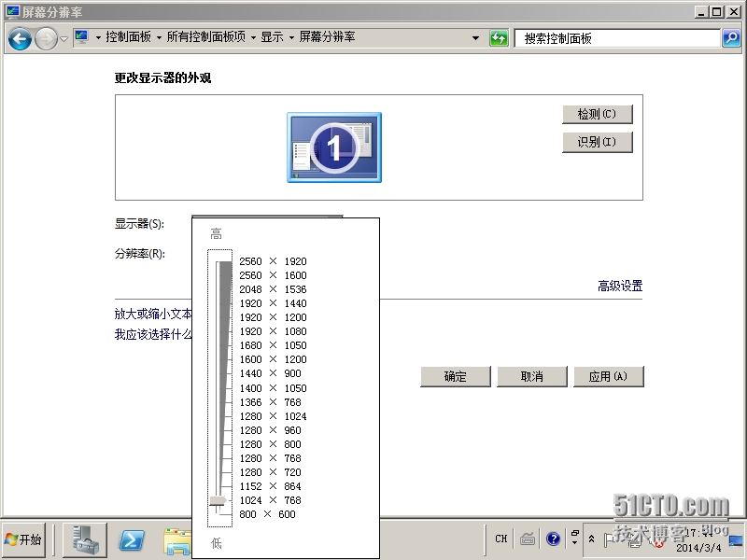
Task: Click the 显示 breadcrumb
Action: [x=272, y=37]
